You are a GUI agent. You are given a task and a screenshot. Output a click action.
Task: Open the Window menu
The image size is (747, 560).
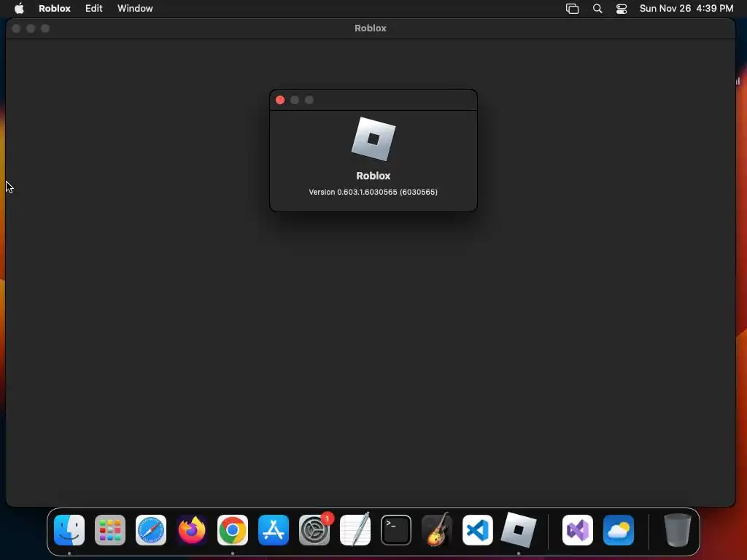(x=135, y=8)
